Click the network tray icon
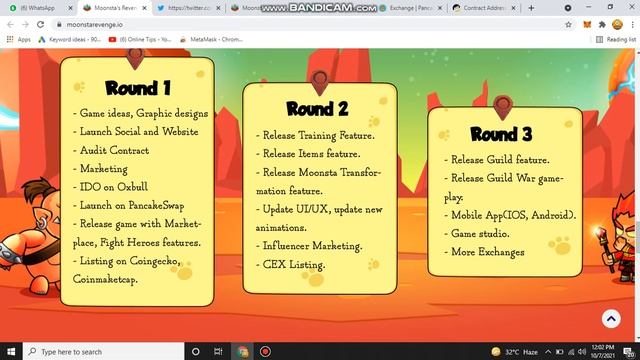Screen dimensions: 640x360 pyautogui.click(x=571, y=351)
